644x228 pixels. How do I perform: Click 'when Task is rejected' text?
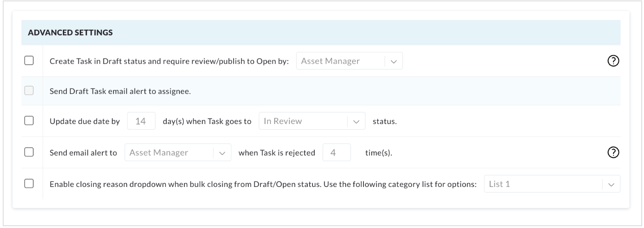(277, 153)
